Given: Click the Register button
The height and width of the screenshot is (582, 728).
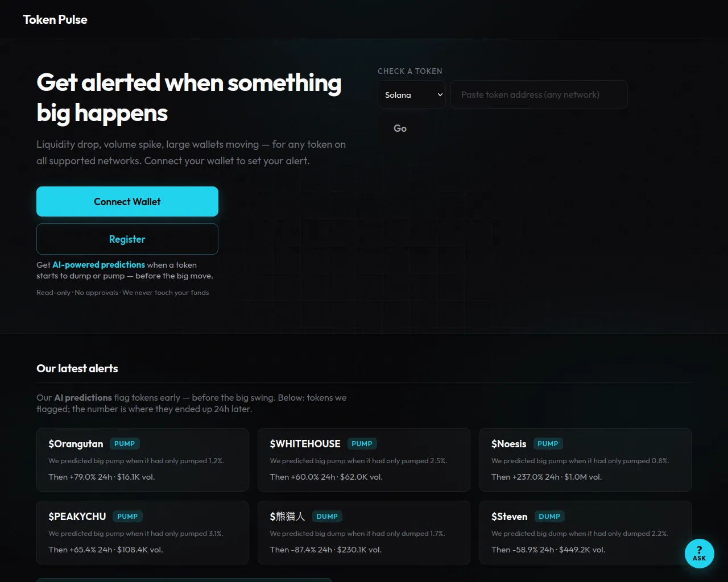Looking at the screenshot, I should pyautogui.click(x=127, y=239).
